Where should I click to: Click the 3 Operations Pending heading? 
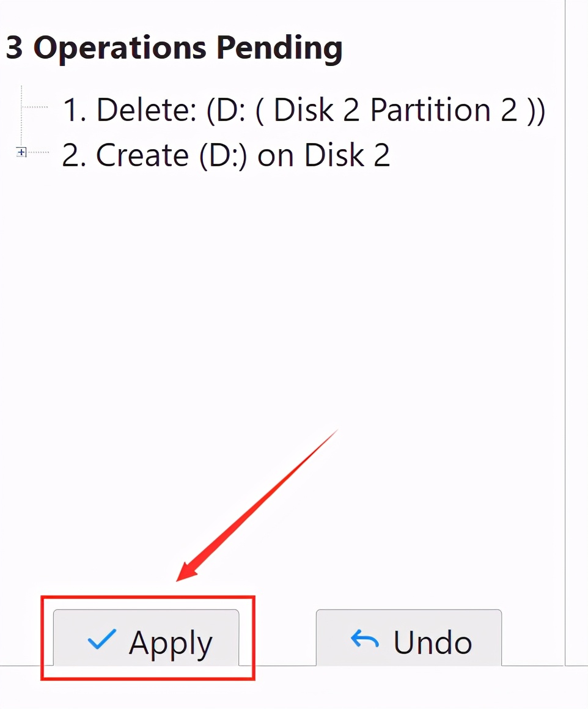point(174,48)
